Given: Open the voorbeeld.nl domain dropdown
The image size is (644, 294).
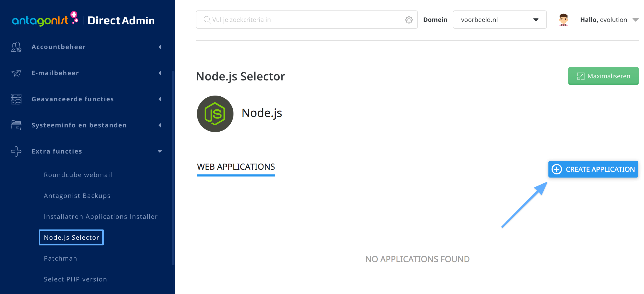Looking at the screenshot, I should (500, 20).
